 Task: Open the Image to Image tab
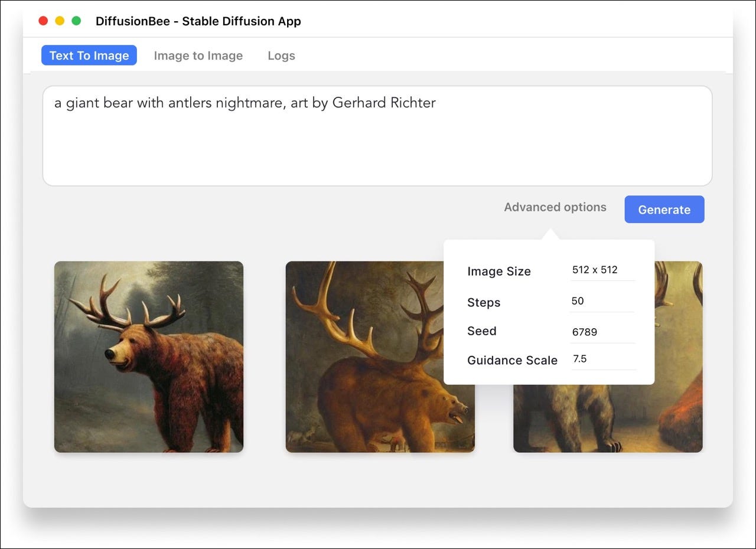point(198,55)
